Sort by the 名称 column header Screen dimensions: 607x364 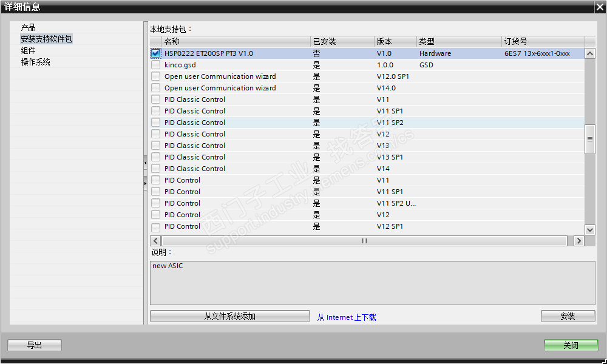point(236,41)
